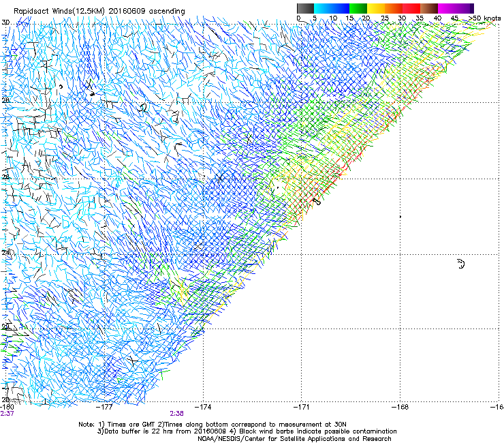Click the '0' legend scale label
Viewport: 504px width, 443px height.
pyautogui.click(x=298, y=18)
